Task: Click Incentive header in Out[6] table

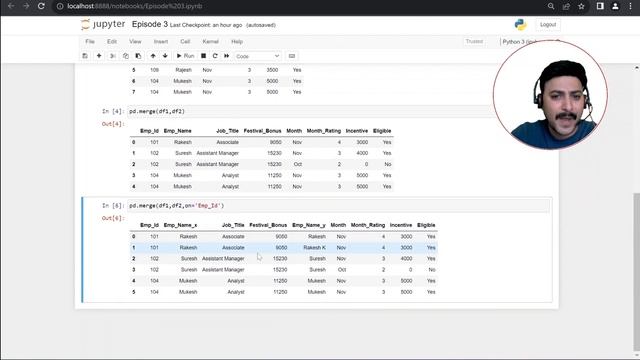Action: (x=401, y=225)
